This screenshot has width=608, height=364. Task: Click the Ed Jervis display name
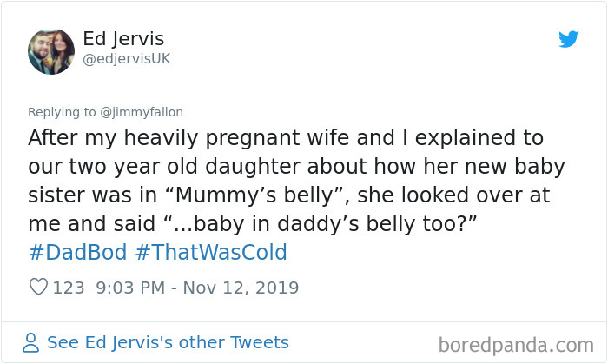click(122, 39)
